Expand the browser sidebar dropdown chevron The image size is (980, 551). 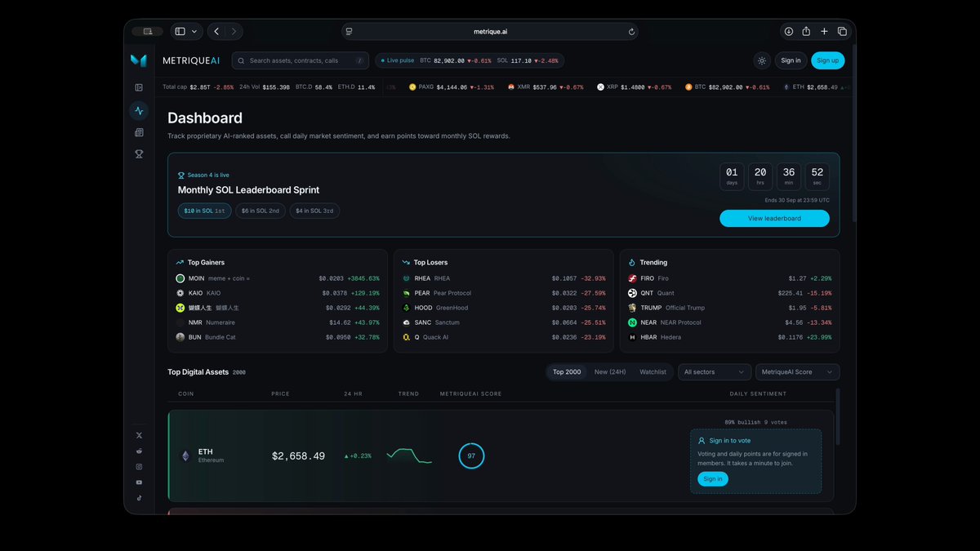pyautogui.click(x=194, y=31)
